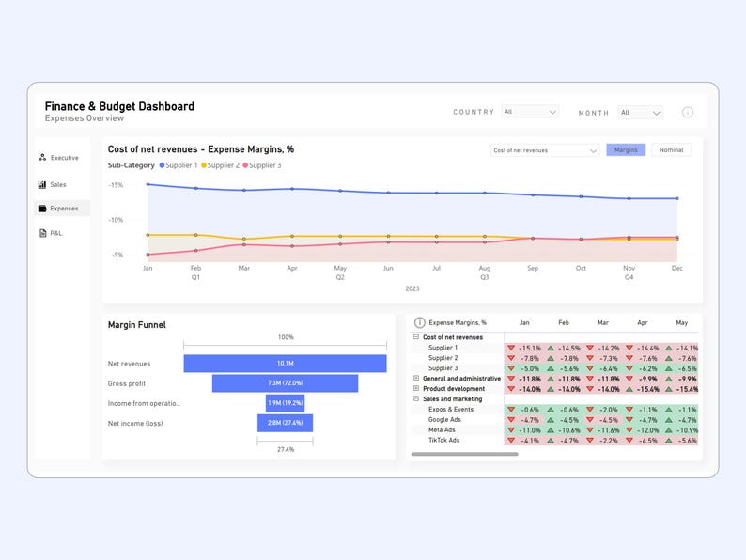746x560 pixels.
Task: Select the Supplier 1 table row label
Action: point(443,348)
